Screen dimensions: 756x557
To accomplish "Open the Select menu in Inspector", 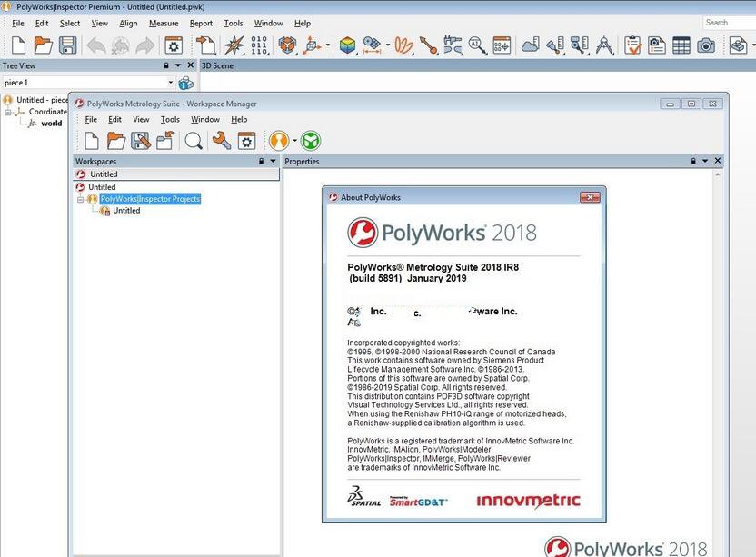I will click(x=69, y=23).
